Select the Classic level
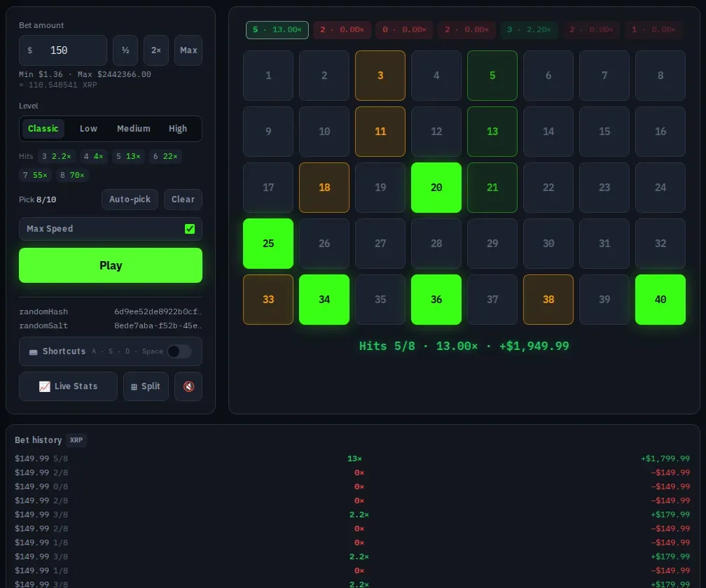Image resolution: width=706 pixels, height=588 pixels. click(43, 129)
